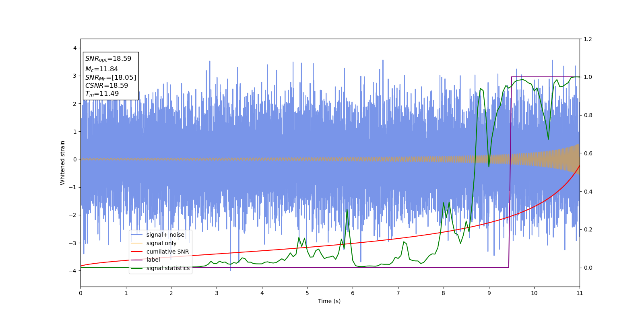Click the red cumilative SNR legend line
The image size is (644, 322).
[x=137, y=252]
